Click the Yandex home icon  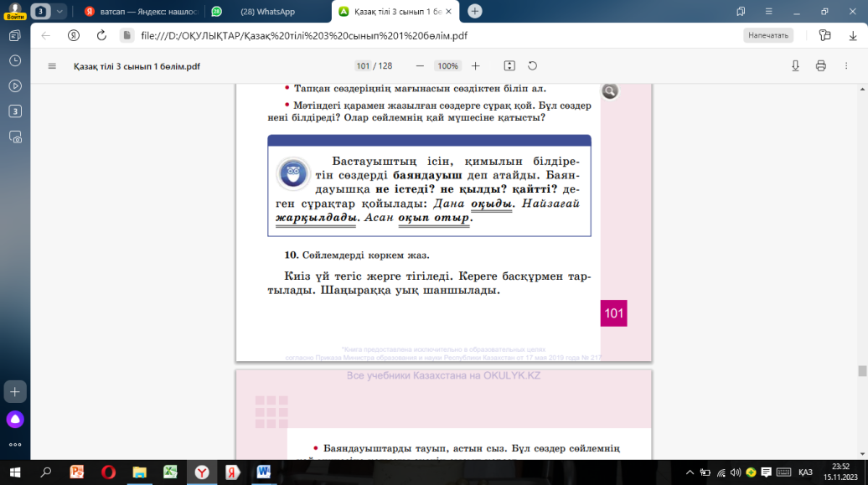tap(73, 35)
